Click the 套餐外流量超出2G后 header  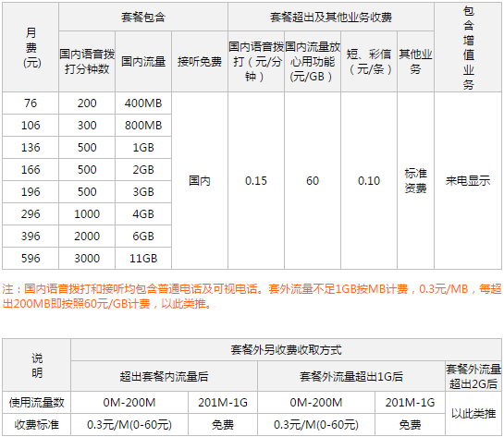click(x=473, y=376)
